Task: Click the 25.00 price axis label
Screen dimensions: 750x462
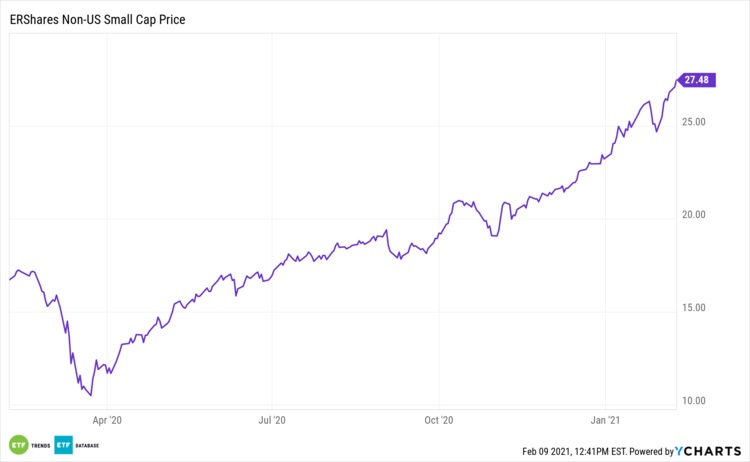Action: 695,122
